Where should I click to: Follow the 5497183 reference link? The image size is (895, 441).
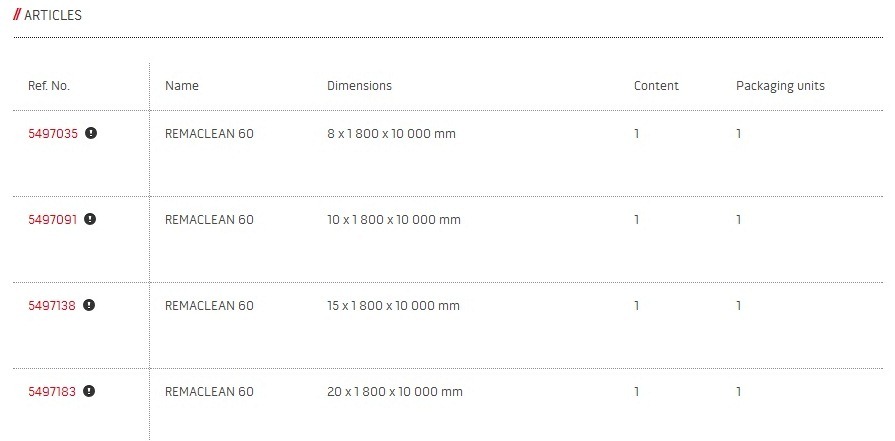tap(52, 392)
